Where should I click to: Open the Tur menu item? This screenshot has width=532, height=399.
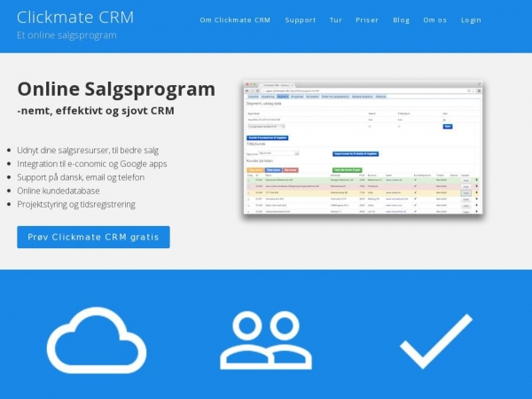point(336,20)
